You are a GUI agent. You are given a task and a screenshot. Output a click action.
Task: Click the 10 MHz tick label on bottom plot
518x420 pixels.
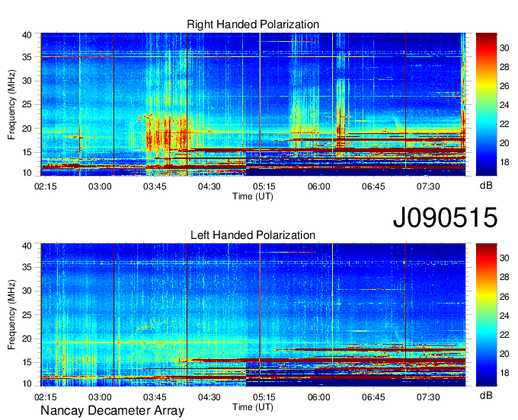click(x=27, y=383)
